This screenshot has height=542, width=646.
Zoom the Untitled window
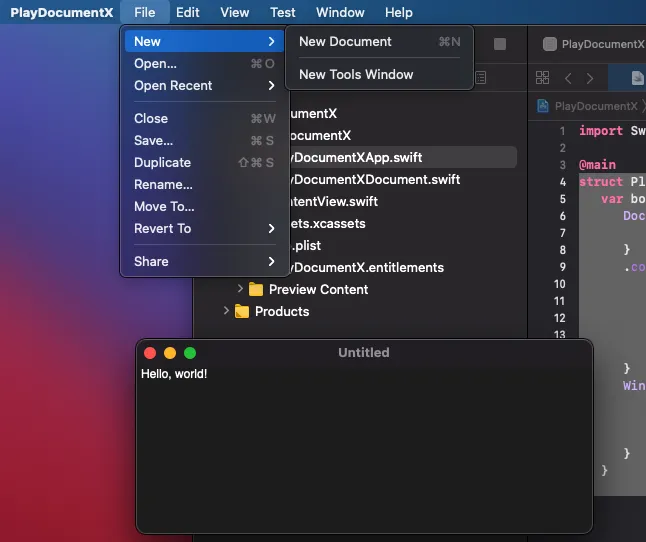[x=190, y=353]
